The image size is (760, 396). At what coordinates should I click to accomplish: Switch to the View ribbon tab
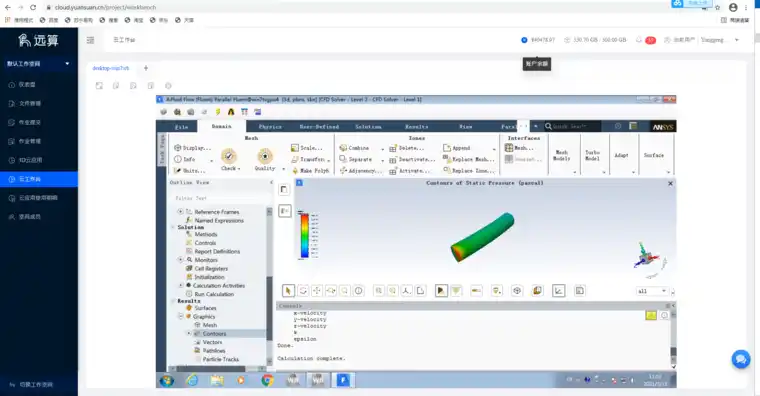[x=466, y=127]
